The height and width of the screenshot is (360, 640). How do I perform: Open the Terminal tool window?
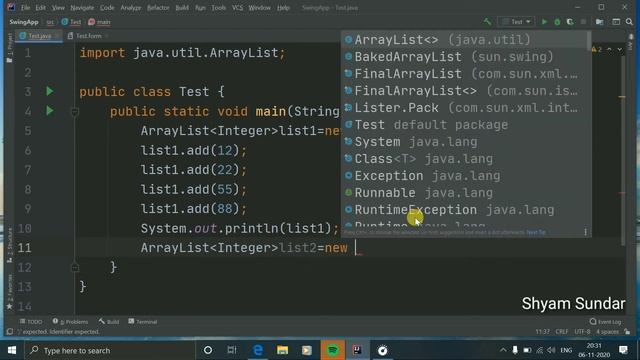pyautogui.click(x=142, y=322)
